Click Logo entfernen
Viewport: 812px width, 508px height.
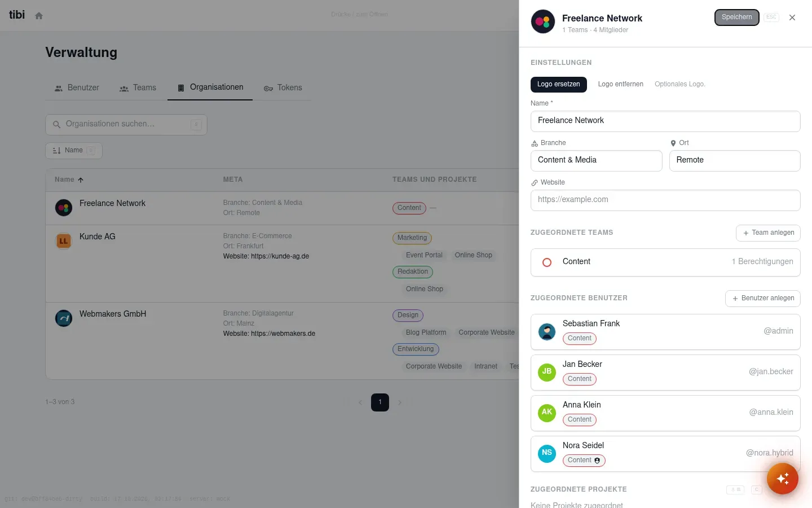point(621,85)
